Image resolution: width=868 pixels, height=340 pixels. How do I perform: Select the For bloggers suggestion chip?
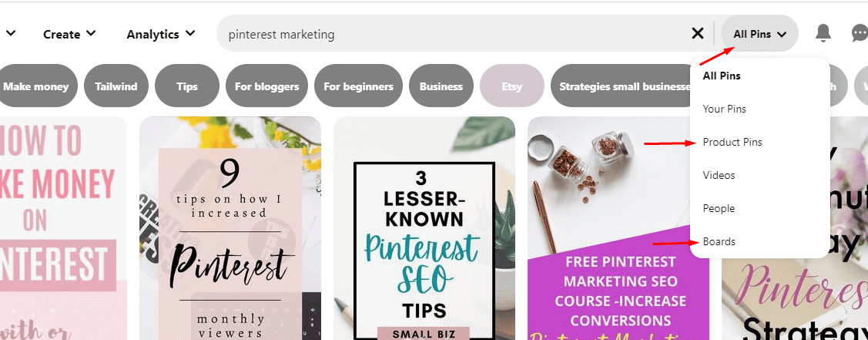tap(266, 86)
